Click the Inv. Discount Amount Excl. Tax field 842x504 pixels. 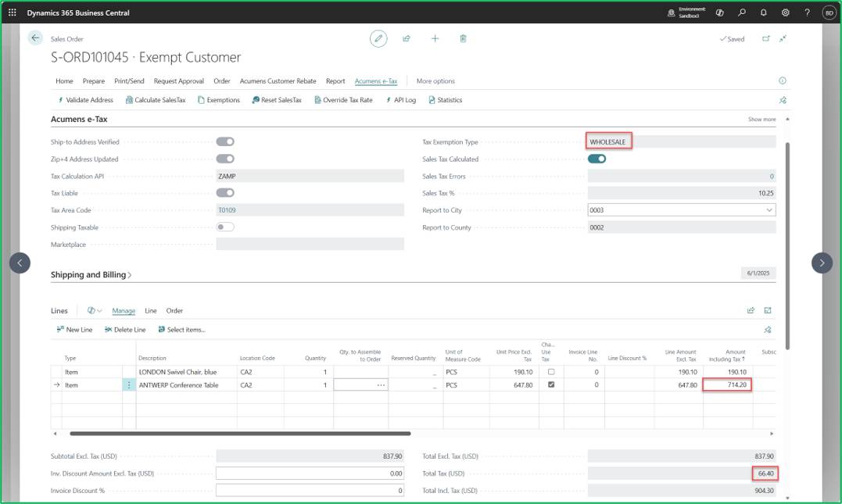(310, 474)
